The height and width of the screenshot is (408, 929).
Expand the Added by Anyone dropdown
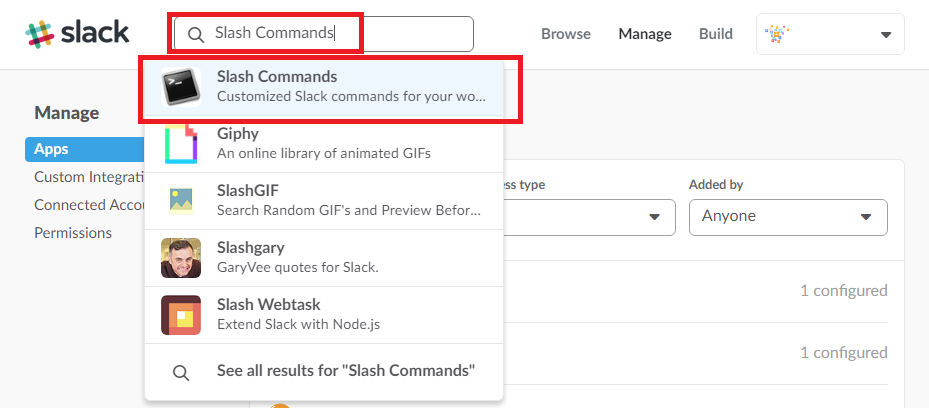[788, 217]
